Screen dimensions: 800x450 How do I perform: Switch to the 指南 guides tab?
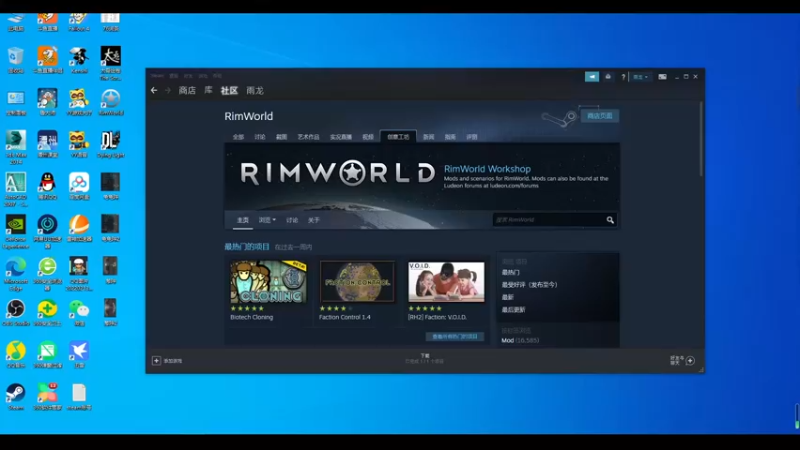[450, 137]
